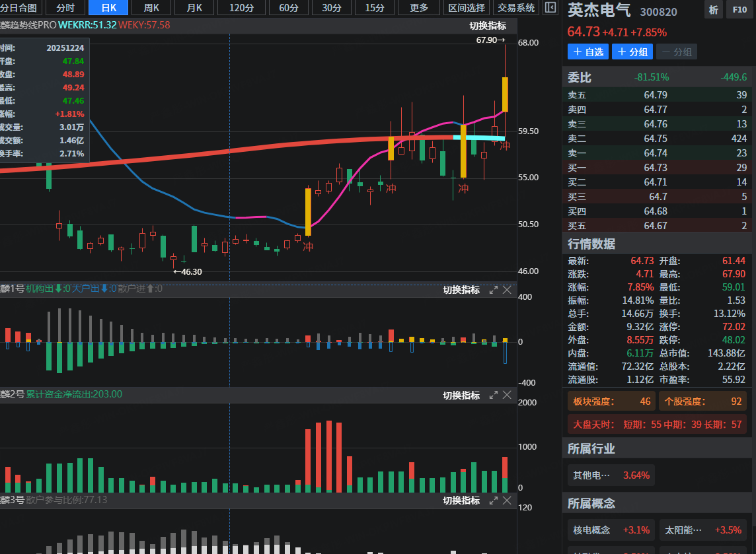Close the 麒麟3号 retail participation panel
Image resolution: width=756 pixels, height=554 pixels.
tap(507, 501)
